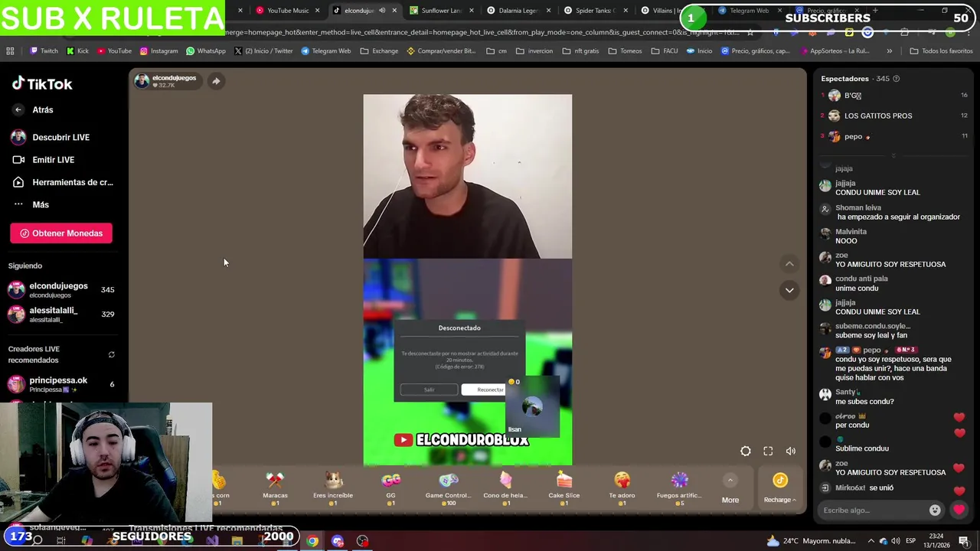
Task: Go to the previous live with up chevron
Action: point(789,264)
